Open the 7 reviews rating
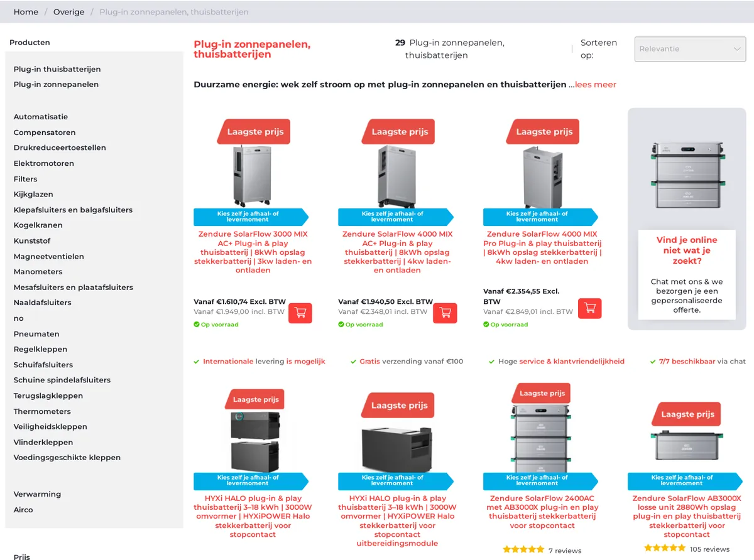Viewport: 754px width, 560px height. tap(542, 550)
